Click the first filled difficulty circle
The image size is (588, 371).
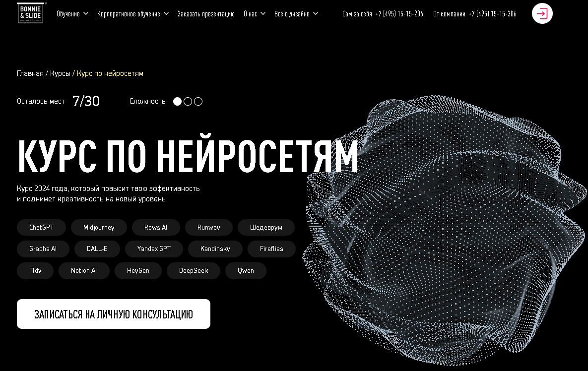click(x=177, y=102)
